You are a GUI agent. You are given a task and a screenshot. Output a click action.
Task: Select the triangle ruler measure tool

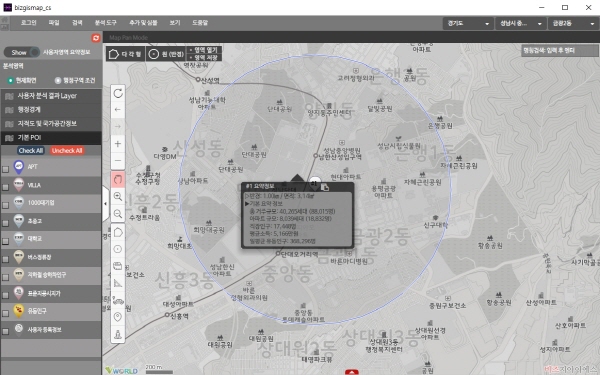click(x=118, y=283)
